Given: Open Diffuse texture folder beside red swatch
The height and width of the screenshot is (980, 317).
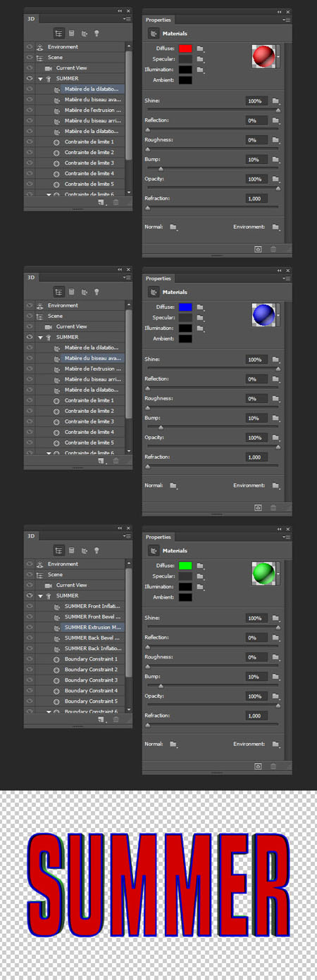Looking at the screenshot, I should 200,49.
